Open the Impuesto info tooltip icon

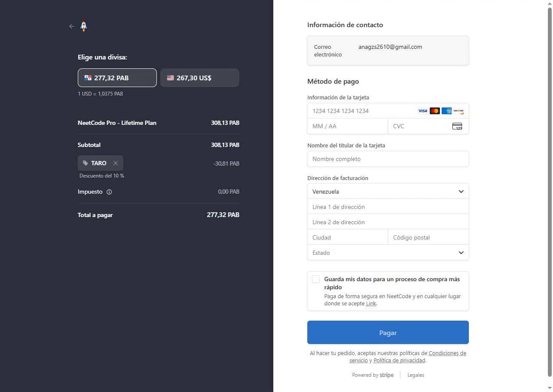coord(109,192)
